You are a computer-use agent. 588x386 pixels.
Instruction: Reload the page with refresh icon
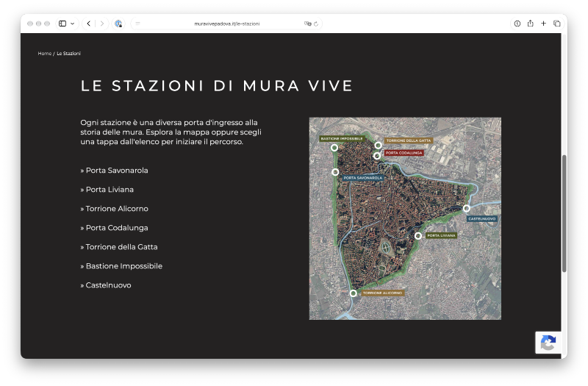(x=316, y=24)
